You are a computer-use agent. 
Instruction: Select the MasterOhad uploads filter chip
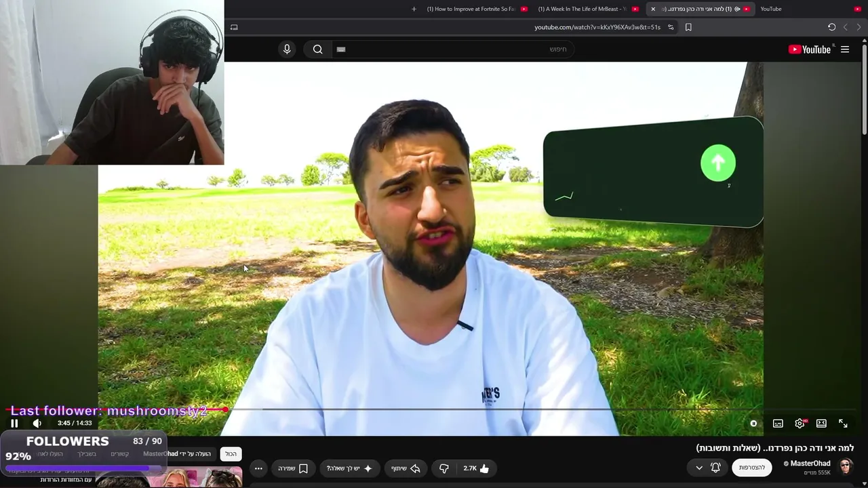point(177,454)
